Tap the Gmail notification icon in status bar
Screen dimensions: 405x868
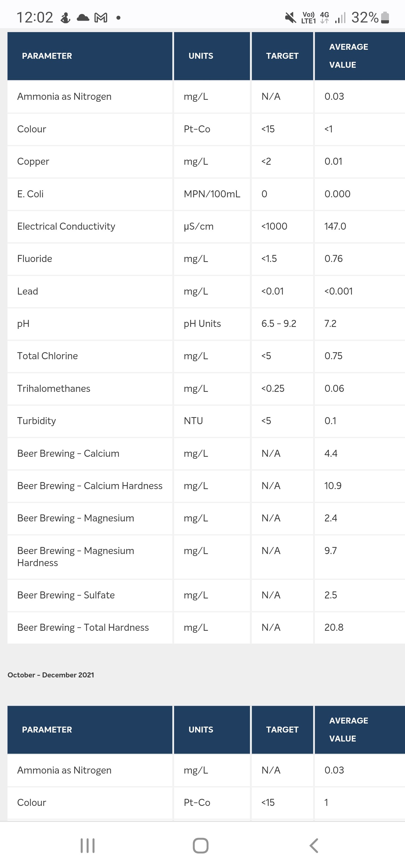tap(101, 17)
